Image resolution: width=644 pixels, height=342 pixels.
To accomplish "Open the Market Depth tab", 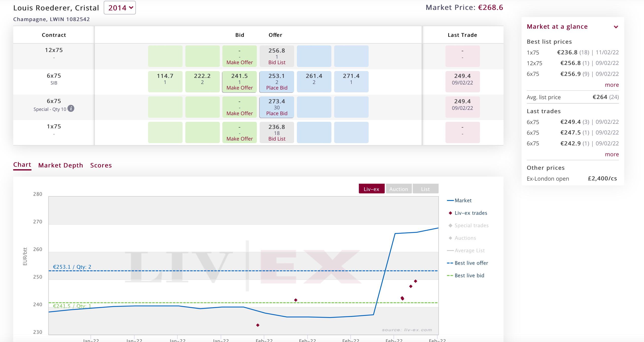I will (61, 165).
